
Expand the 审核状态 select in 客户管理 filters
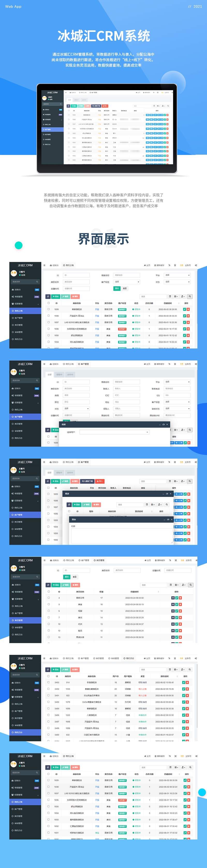pyautogui.click(x=177, y=408)
